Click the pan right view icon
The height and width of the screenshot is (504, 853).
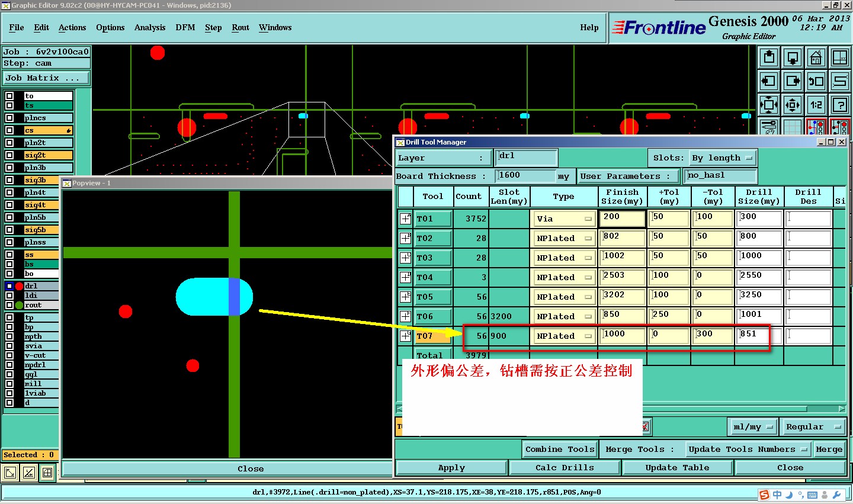coord(793,81)
